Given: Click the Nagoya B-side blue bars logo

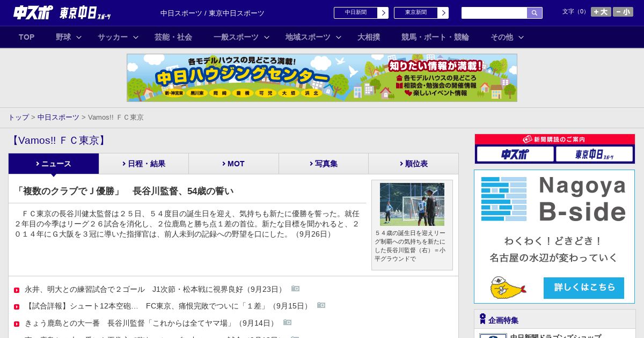Looking at the screenshot, I should (x=504, y=199).
